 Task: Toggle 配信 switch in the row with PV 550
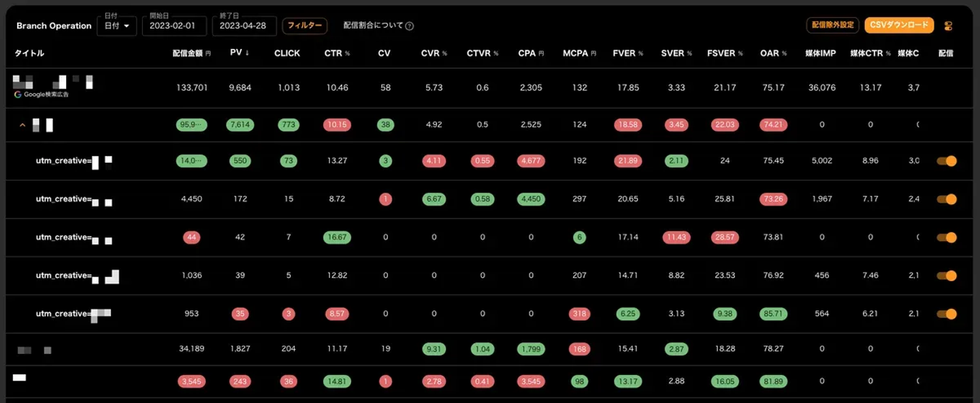point(947,161)
